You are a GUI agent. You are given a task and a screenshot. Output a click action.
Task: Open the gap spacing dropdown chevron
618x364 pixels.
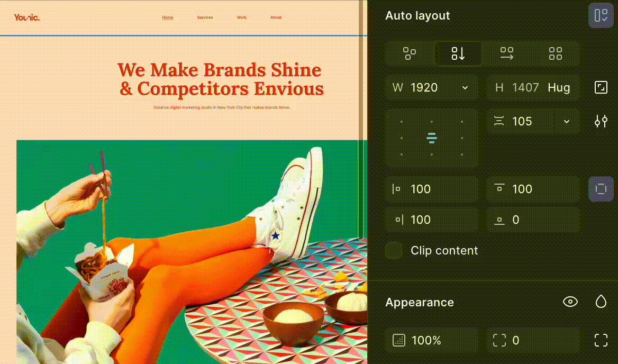point(567,121)
